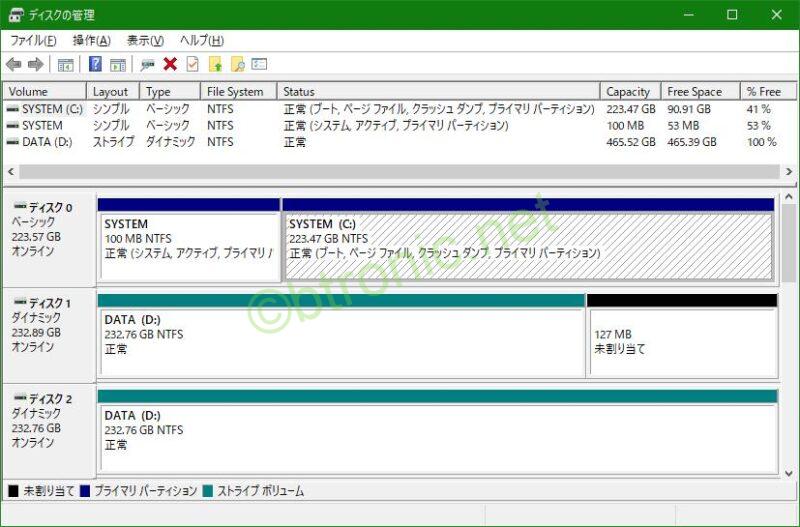
Task: Select DATA (D:) block on Disk 1
Action: coord(341,336)
